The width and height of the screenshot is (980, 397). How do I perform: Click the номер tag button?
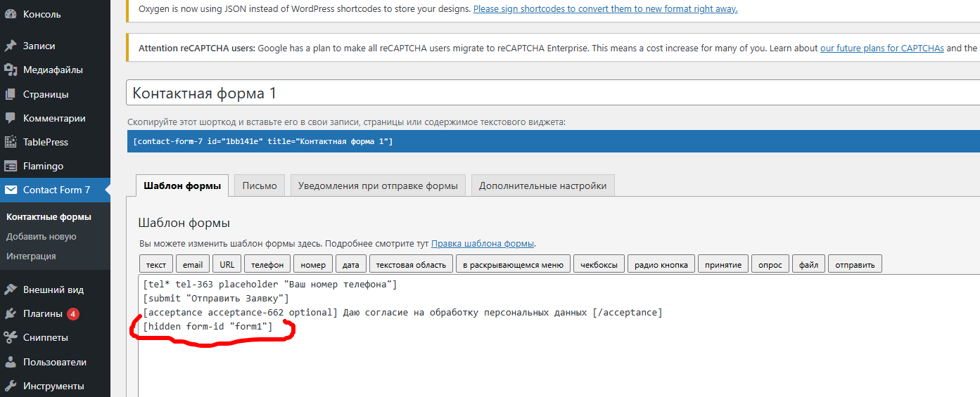tap(313, 264)
